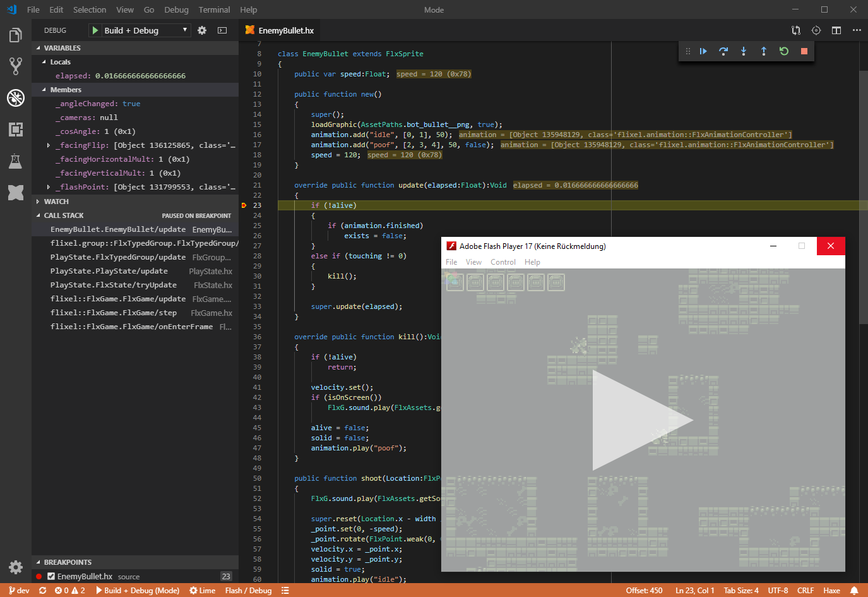
Task: Click the Haxe task list status icon
Action: (285, 591)
